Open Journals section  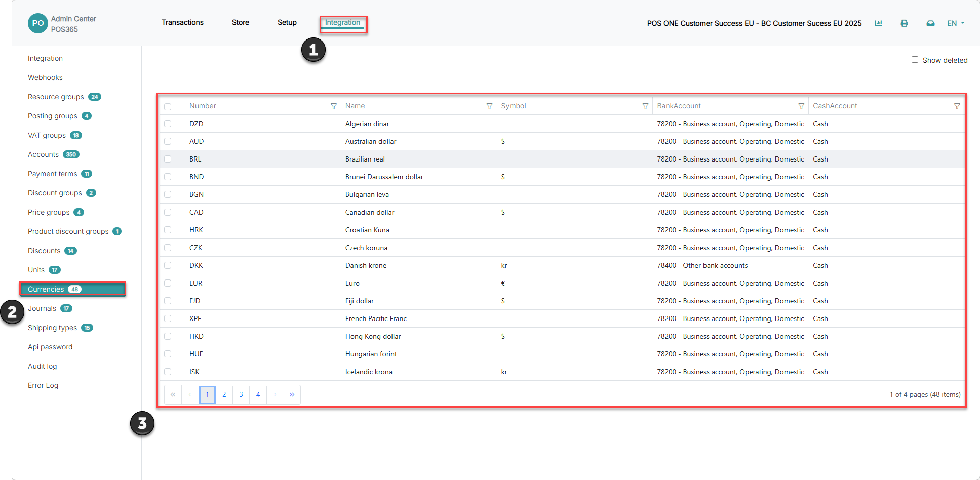50,308
